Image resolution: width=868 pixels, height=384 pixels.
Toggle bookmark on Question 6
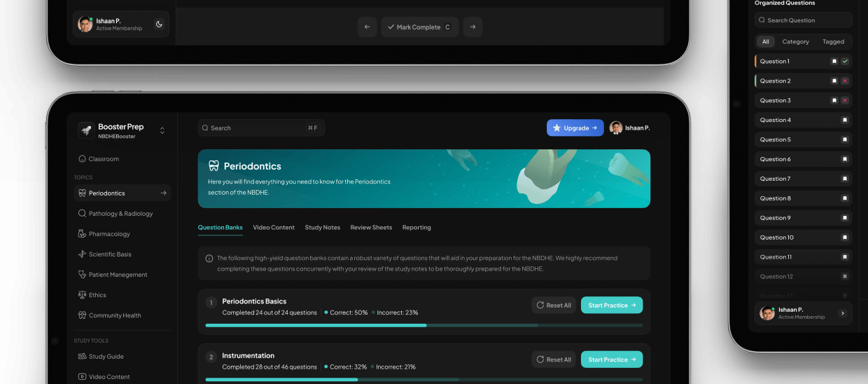point(845,159)
